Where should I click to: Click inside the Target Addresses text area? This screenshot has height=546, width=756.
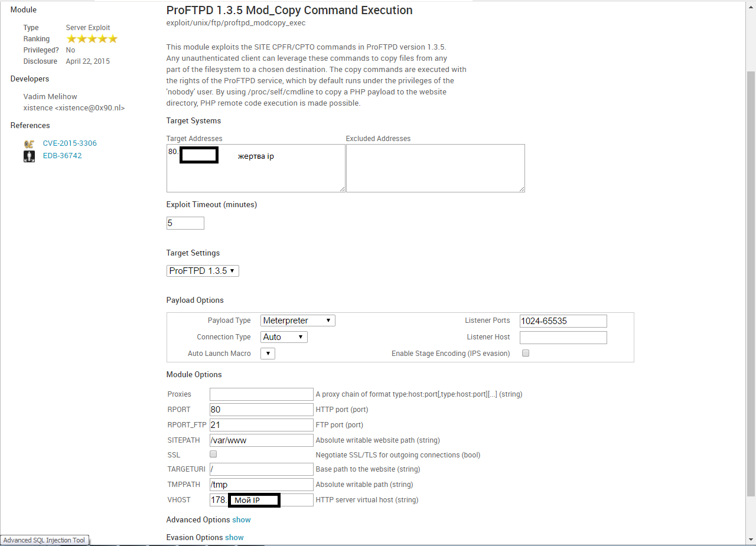tap(256, 168)
